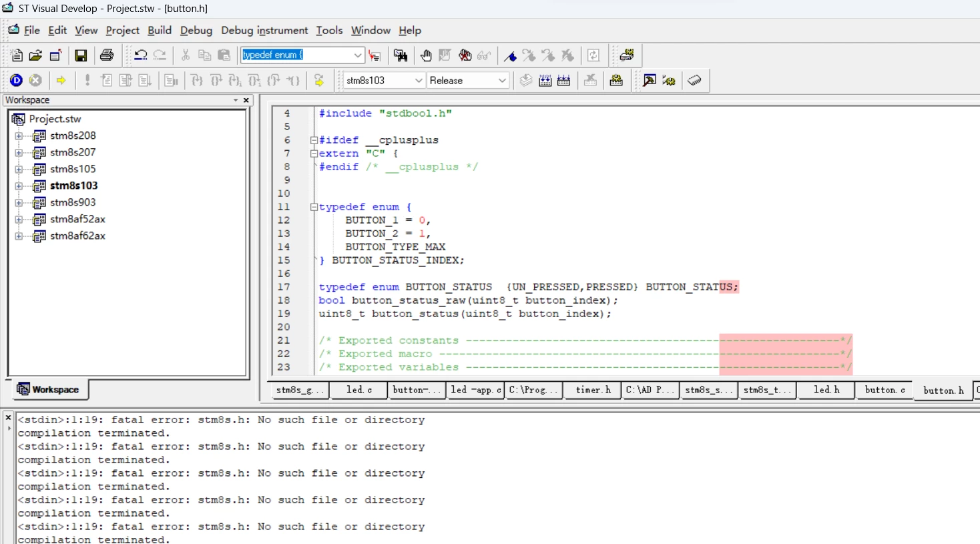Expand the stm8s105 project node
This screenshot has width=980, height=544.
point(19,170)
